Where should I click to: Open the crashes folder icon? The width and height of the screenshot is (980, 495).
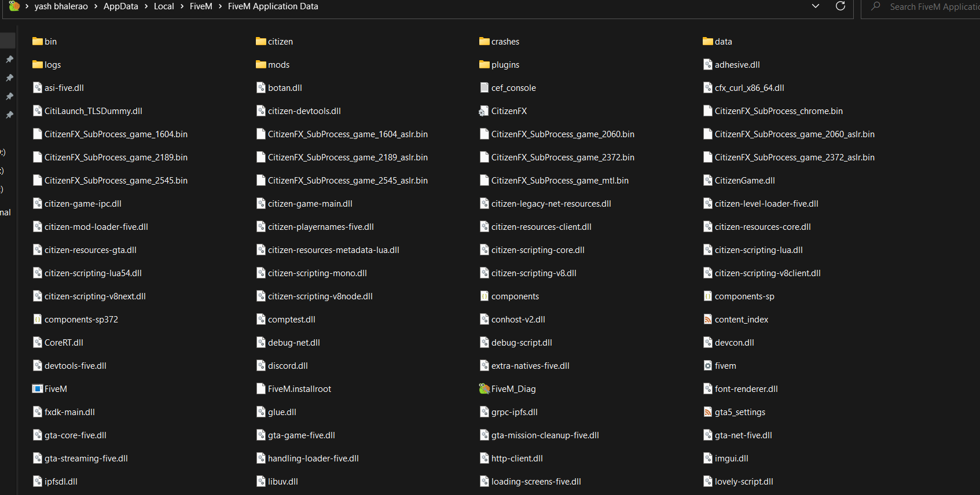[x=485, y=41]
